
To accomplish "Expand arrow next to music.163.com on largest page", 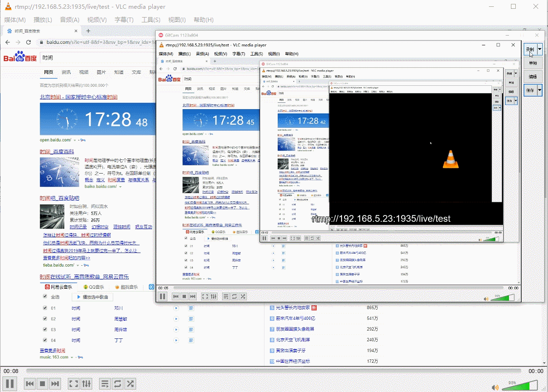I will [72, 357].
